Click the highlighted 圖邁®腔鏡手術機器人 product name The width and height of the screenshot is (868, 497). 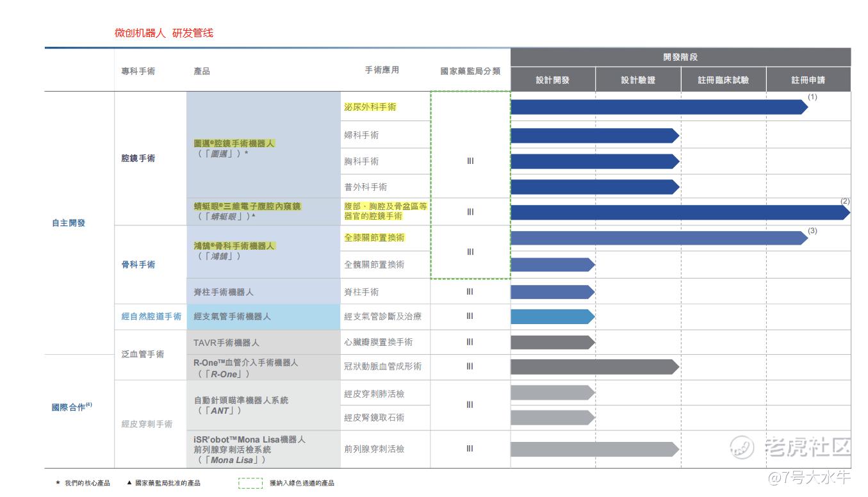[234, 143]
